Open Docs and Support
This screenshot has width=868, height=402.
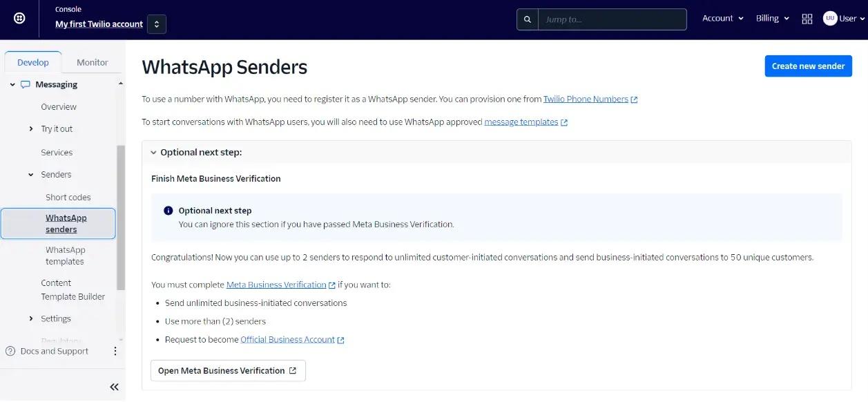click(54, 351)
